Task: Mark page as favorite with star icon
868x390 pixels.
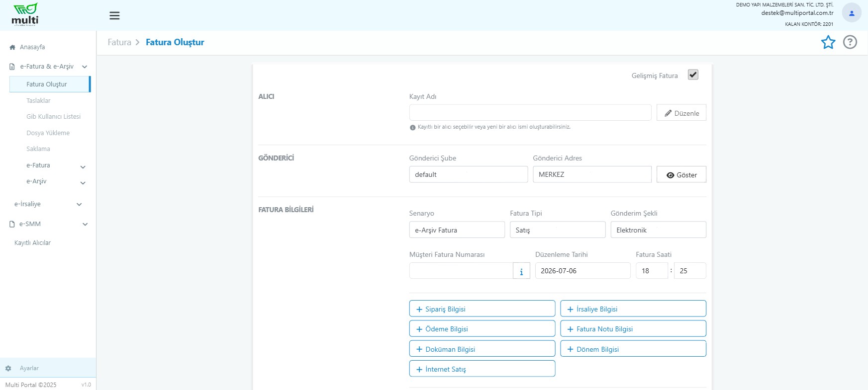Action: tap(828, 42)
